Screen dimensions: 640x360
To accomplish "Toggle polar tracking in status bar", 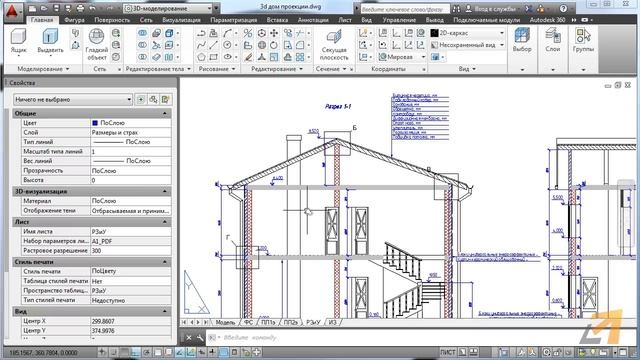I will pos(146,352).
